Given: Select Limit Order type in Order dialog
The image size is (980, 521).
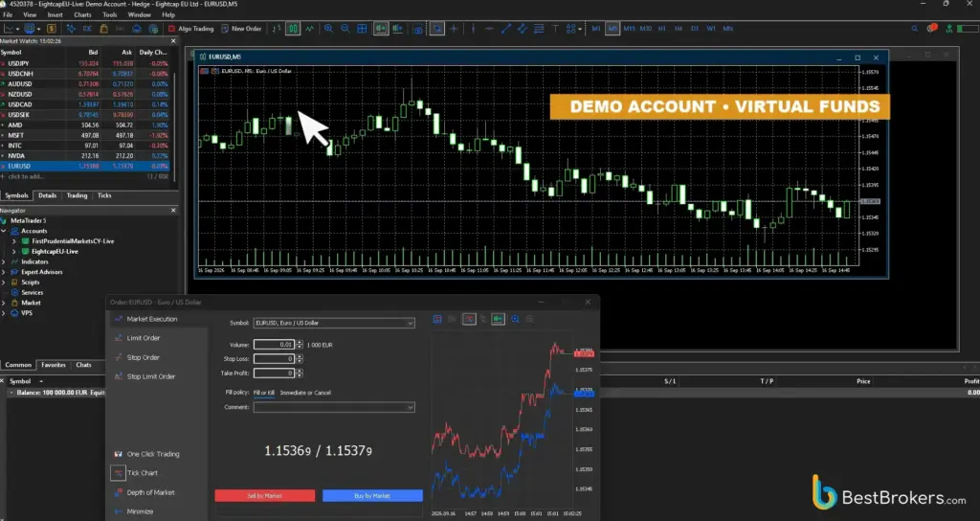Looking at the screenshot, I should coord(144,338).
